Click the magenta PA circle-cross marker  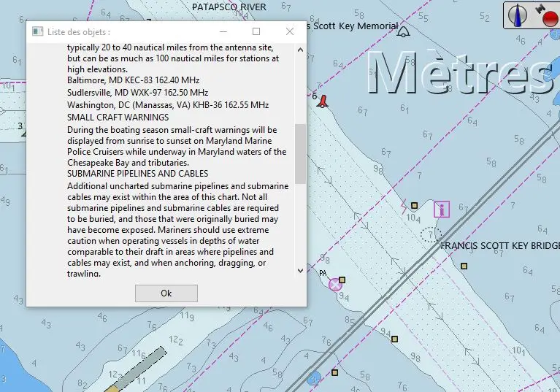(x=335, y=284)
